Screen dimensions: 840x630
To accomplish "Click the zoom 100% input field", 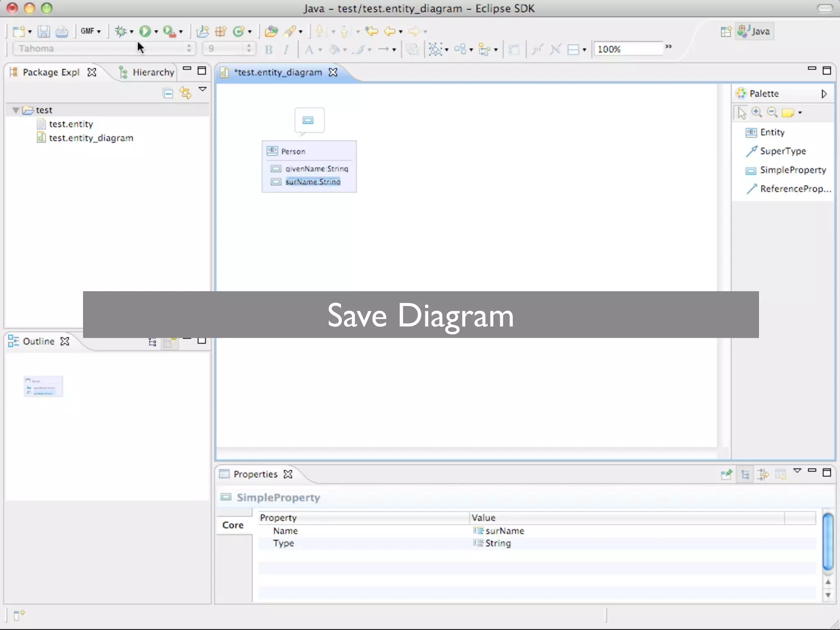I will pyautogui.click(x=628, y=49).
